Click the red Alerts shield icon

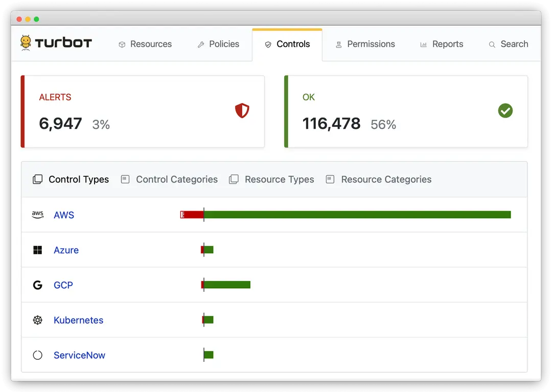[242, 110]
